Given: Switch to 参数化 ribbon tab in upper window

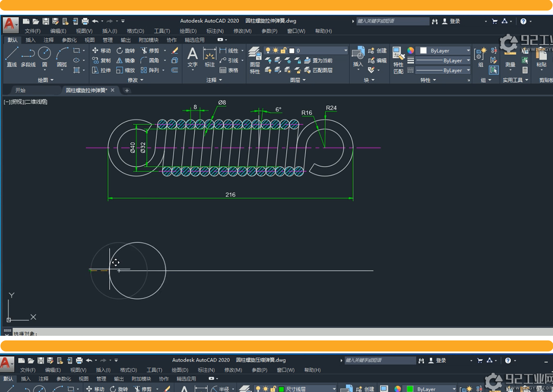Looking at the screenshot, I should pos(69,40).
